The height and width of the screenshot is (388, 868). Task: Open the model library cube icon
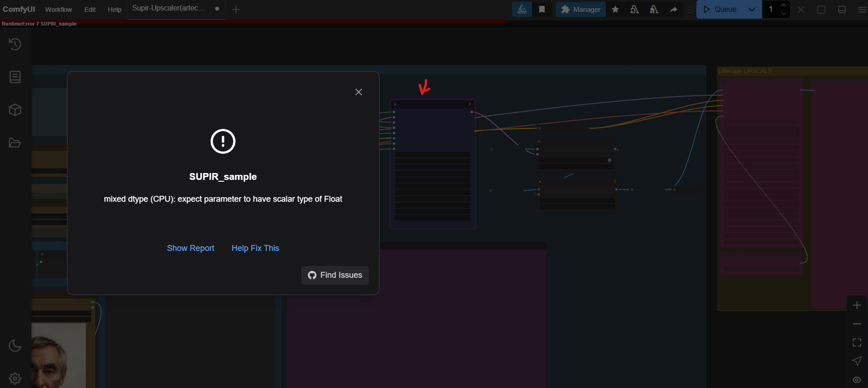point(15,110)
